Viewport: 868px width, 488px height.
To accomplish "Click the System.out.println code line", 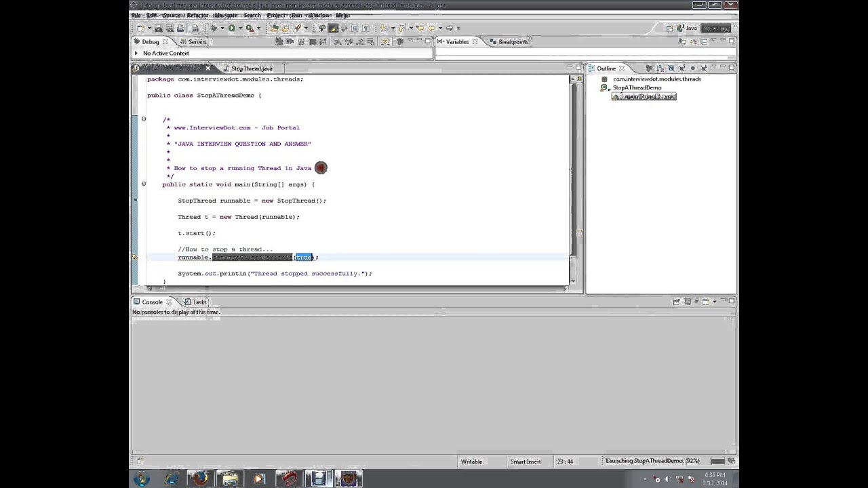I will pyautogui.click(x=275, y=274).
